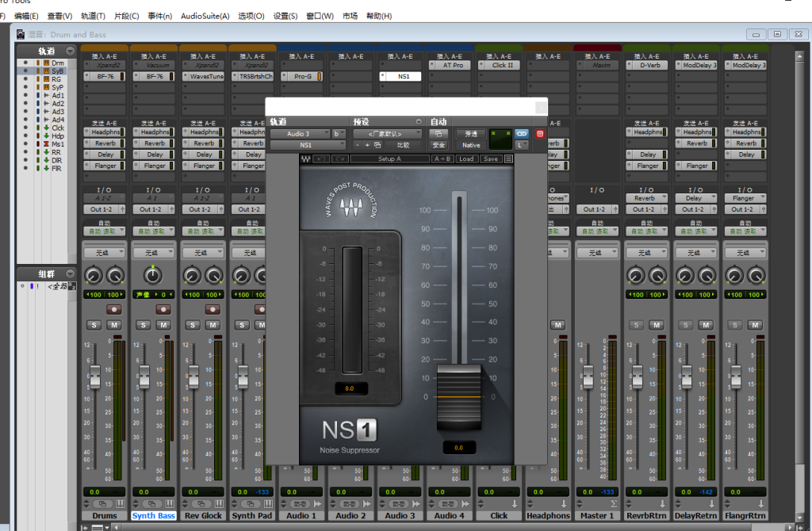Open the 编辑(E) menu

(26, 16)
